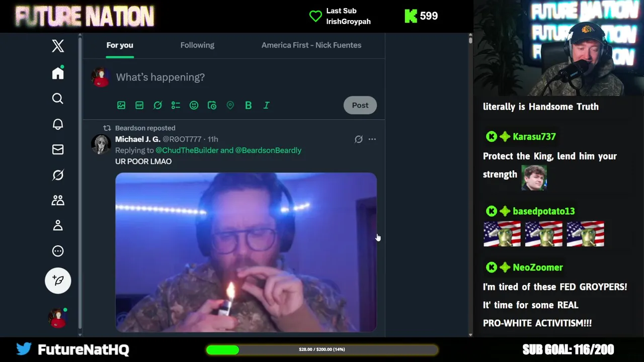
Task: Open the Notifications bell
Action: (58, 124)
